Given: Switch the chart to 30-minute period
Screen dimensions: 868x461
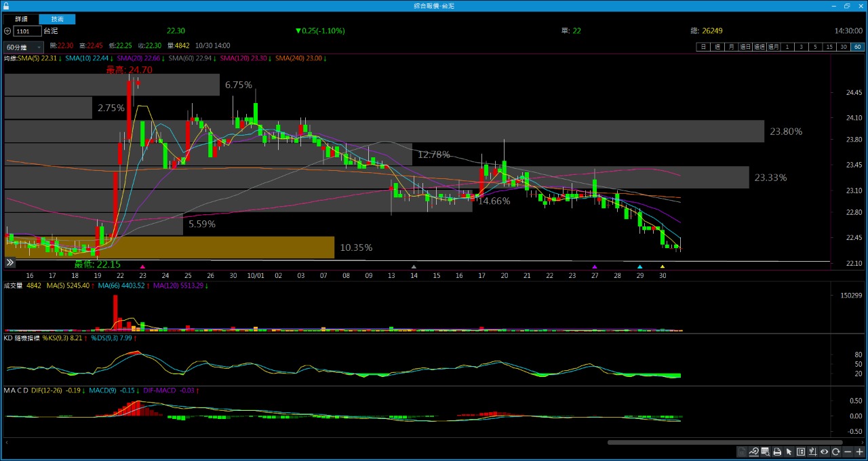Looking at the screenshot, I should (x=844, y=47).
